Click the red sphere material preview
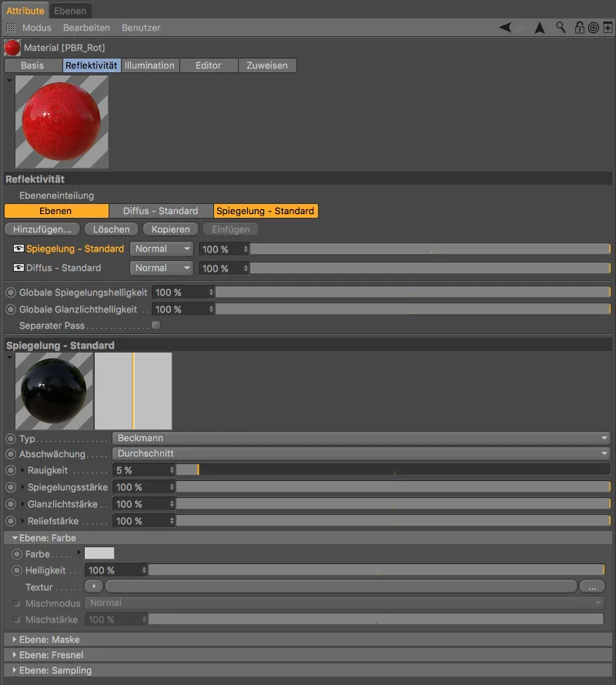This screenshot has width=616, height=685. point(62,121)
